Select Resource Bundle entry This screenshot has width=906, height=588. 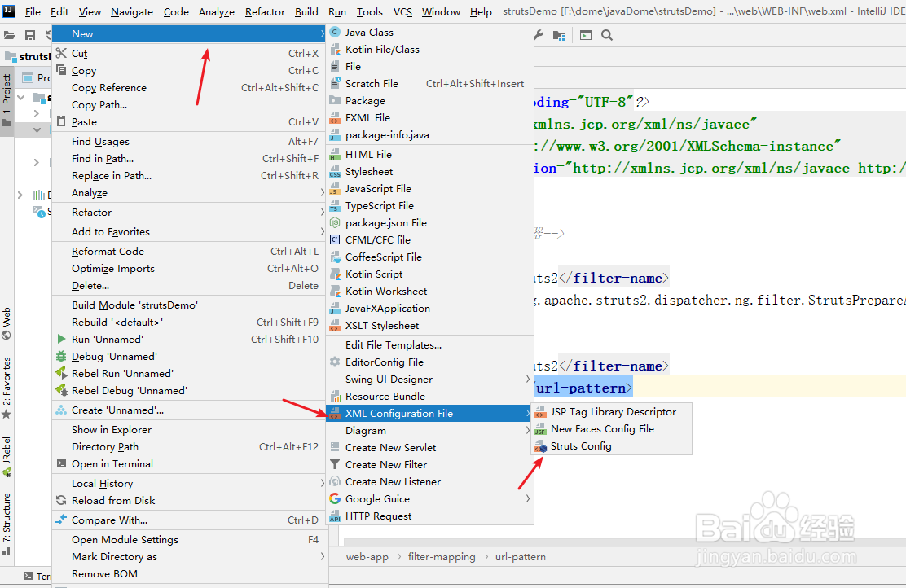[x=430, y=397]
